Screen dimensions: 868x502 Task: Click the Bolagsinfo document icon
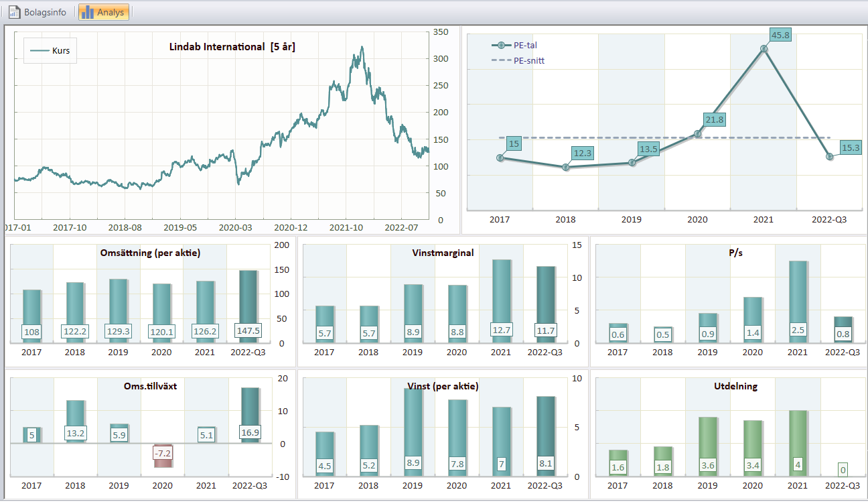15,12
